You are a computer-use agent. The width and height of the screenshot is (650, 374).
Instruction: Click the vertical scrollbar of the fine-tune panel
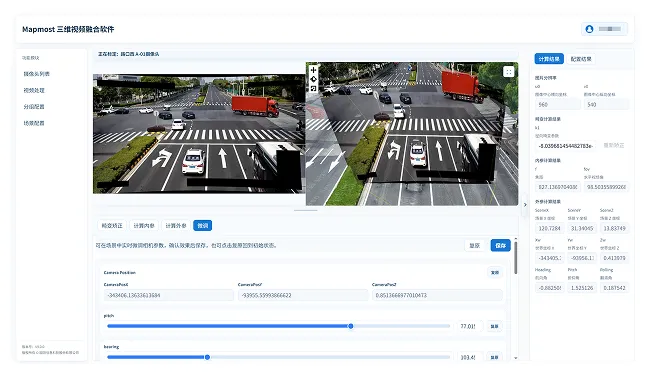pos(516,258)
